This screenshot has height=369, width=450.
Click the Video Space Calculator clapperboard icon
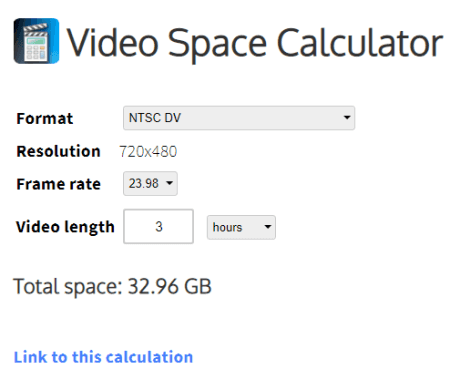click(36, 41)
